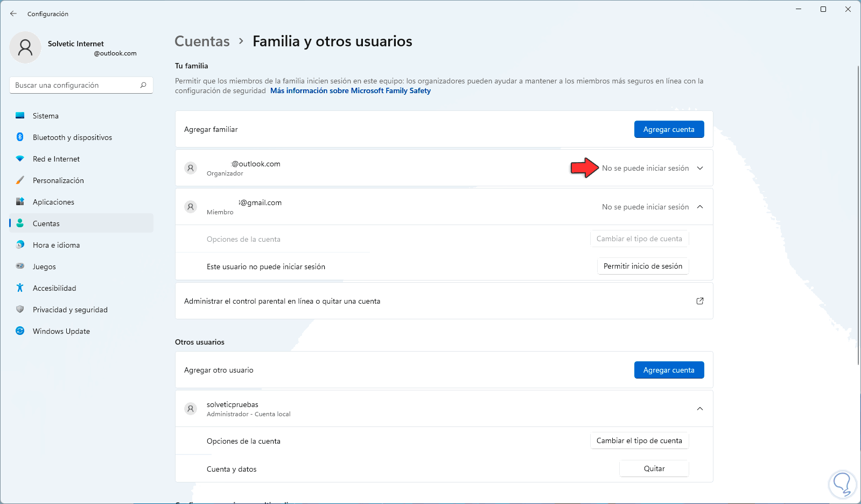Click the Solvetic Internet profile avatar
Viewport: 861px width, 504px height.
(25, 47)
